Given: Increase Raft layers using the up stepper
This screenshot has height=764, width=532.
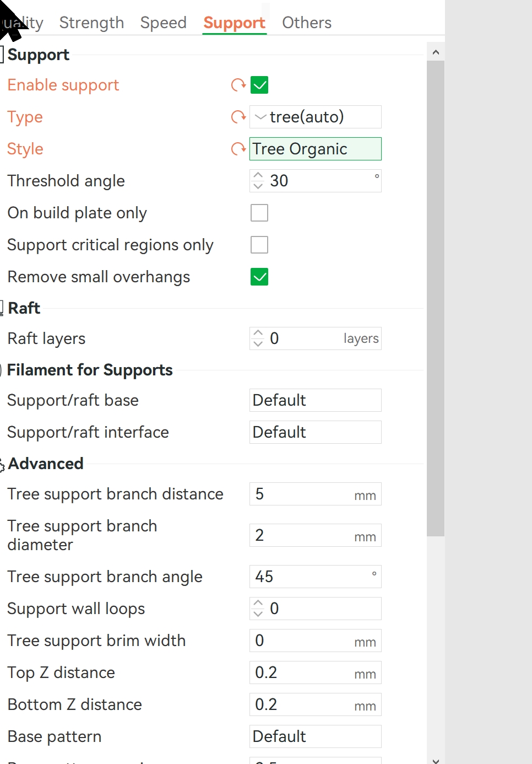Looking at the screenshot, I should click(258, 333).
